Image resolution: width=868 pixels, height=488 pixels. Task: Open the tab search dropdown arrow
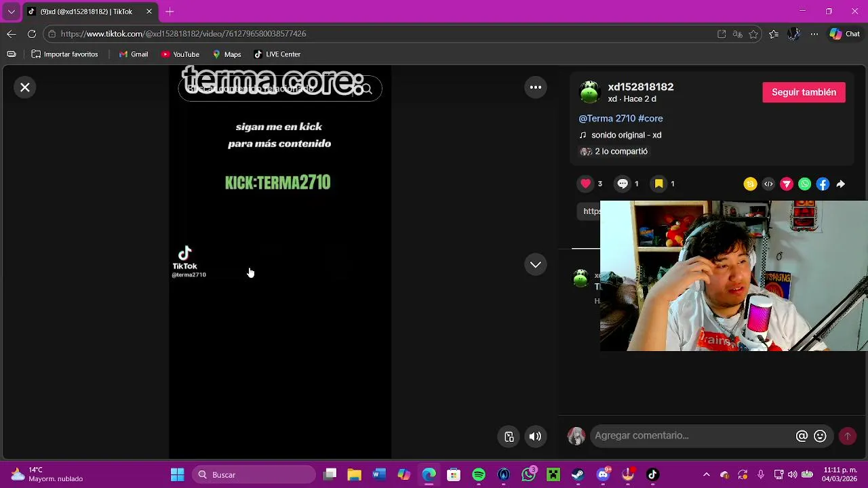12,12
